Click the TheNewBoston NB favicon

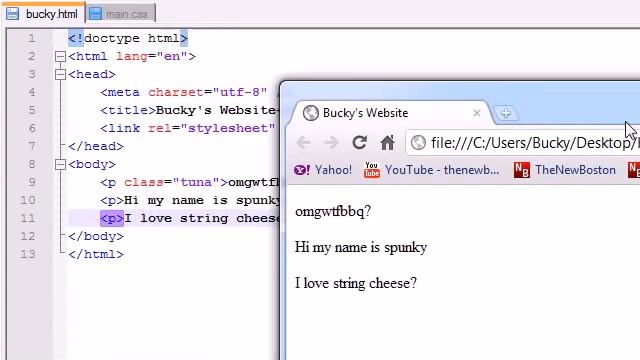[522, 170]
